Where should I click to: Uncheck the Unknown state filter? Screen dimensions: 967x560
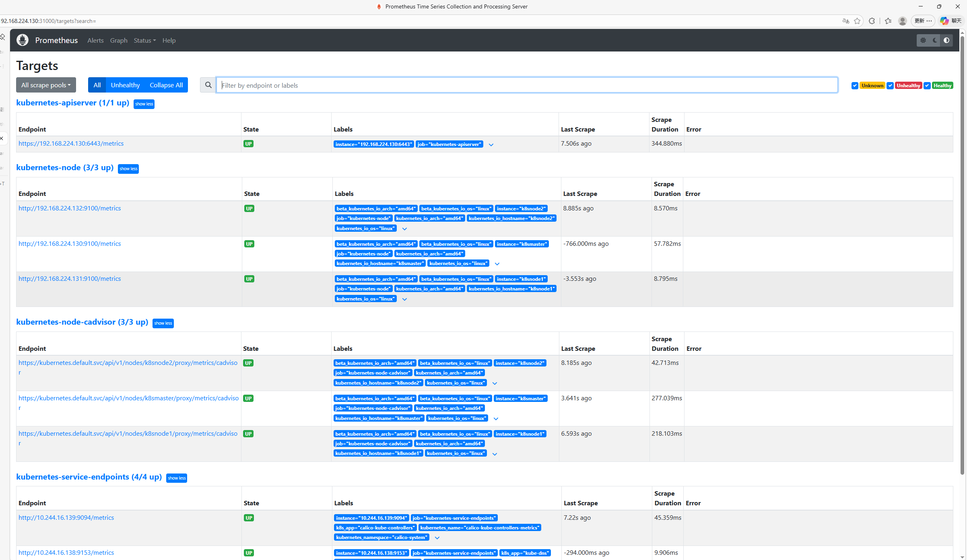(x=855, y=86)
